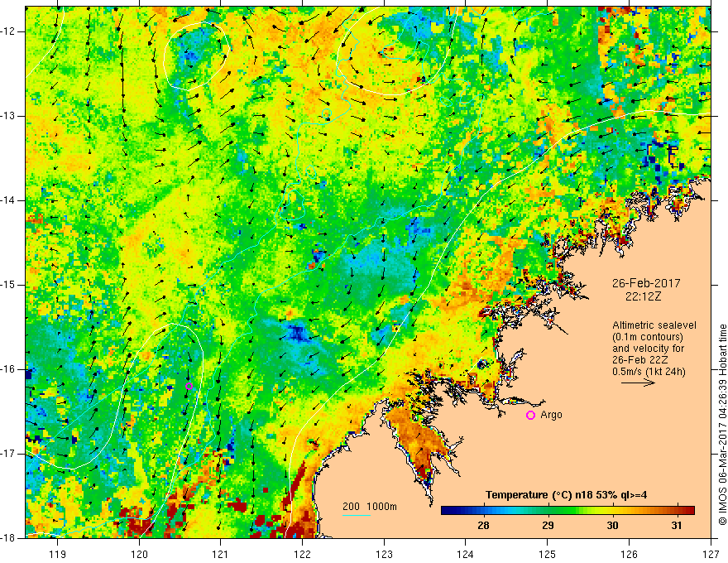Click latitude axis label -14
The height and width of the screenshot is (563, 728).
[9, 200]
